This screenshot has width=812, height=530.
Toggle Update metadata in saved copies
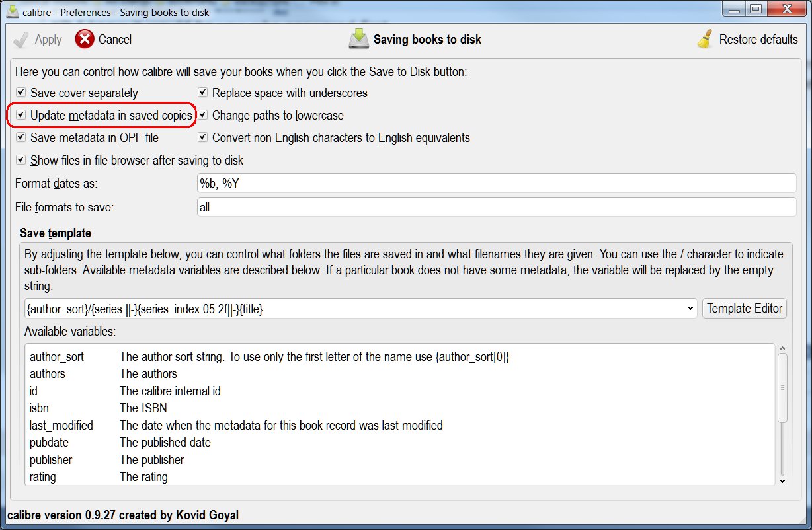pos(21,116)
